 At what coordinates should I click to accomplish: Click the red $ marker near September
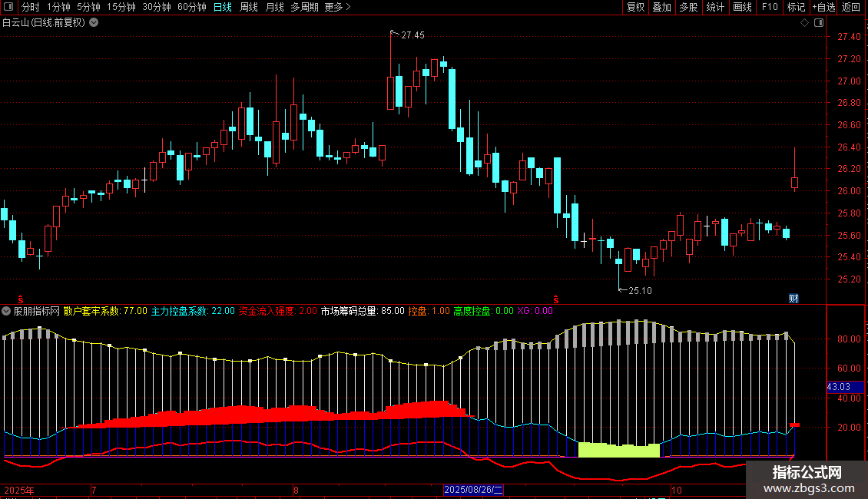tap(556, 299)
